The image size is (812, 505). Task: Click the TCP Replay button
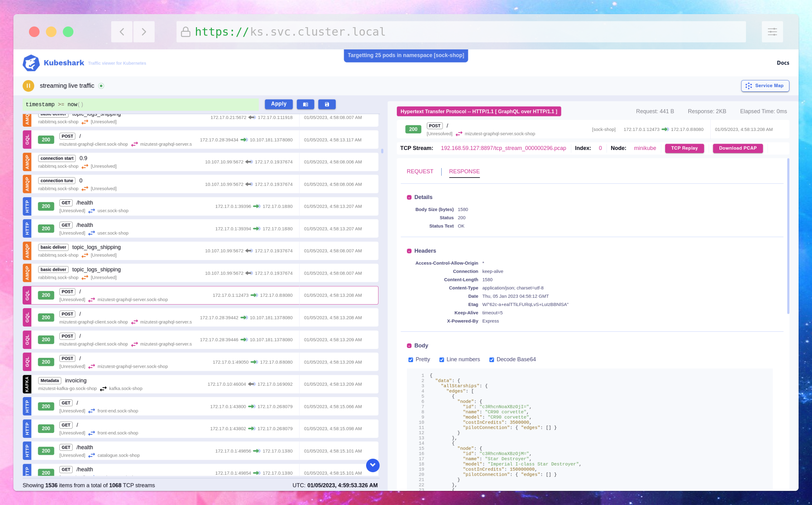(x=684, y=148)
